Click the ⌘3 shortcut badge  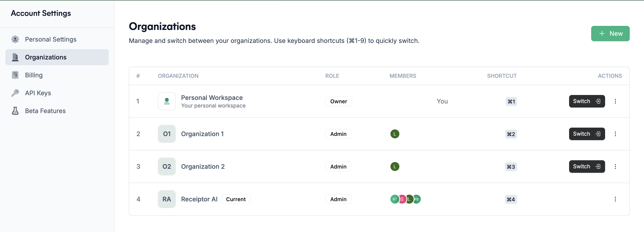pos(511,167)
